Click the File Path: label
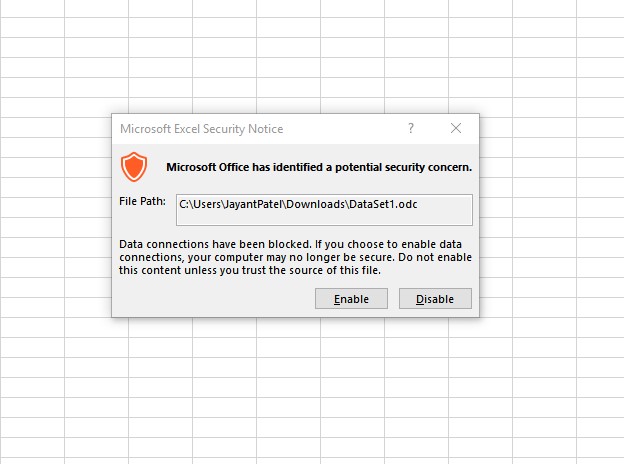Viewport: 624px width, 464px height. click(142, 201)
